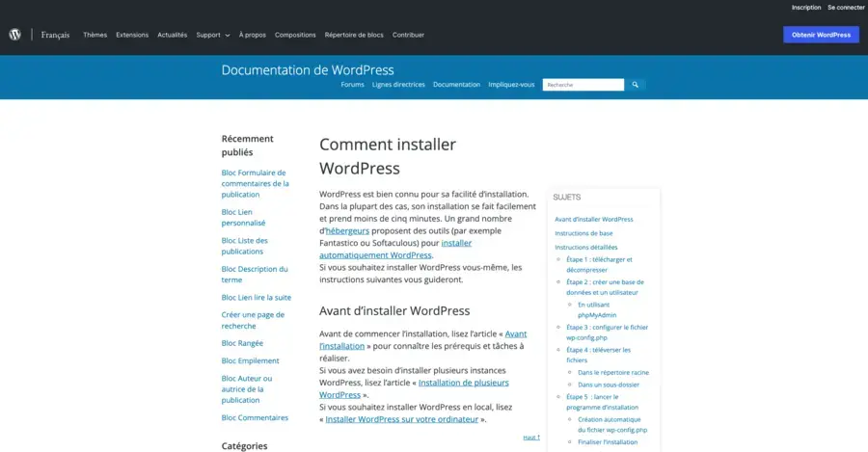Jump to Étape 2 : créer une base de données
This screenshot has width=868, height=452.
pos(605,287)
